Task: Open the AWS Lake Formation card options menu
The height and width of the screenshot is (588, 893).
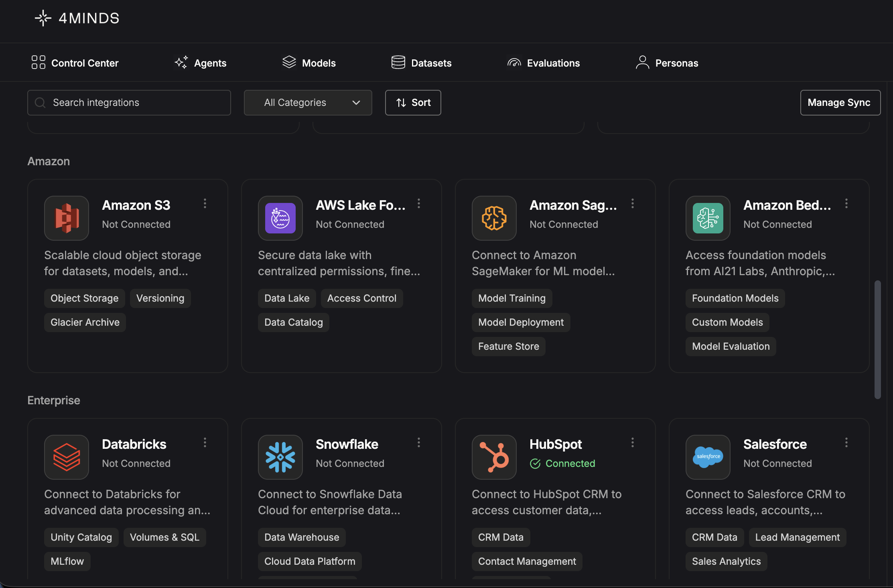Action: click(x=419, y=204)
